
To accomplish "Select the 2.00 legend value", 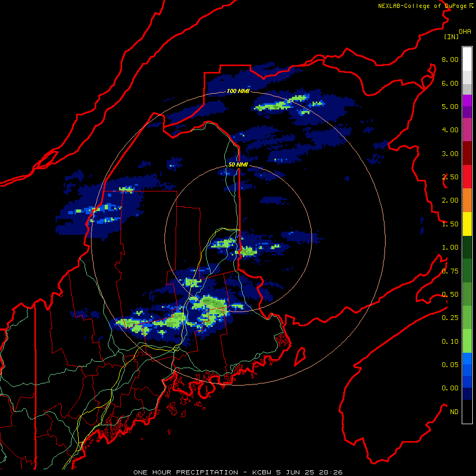I will pyautogui.click(x=450, y=200).
